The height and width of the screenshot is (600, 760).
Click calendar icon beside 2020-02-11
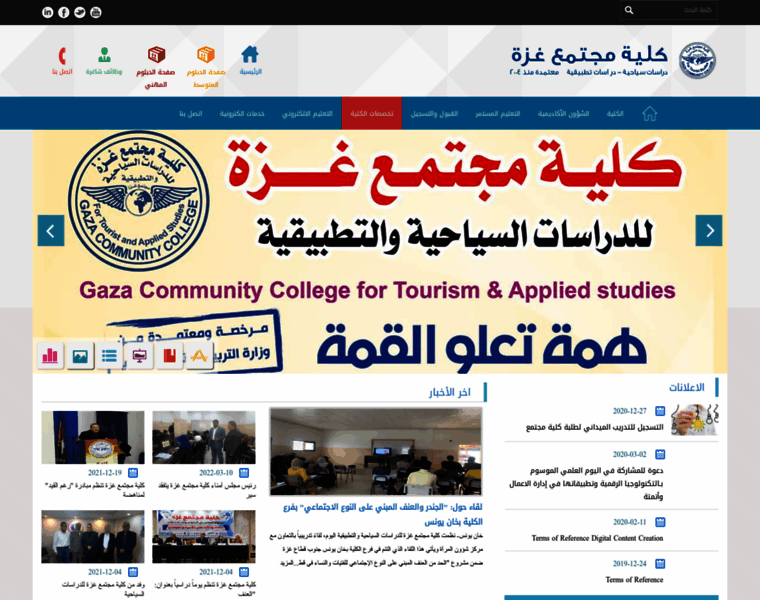point(660,522)
